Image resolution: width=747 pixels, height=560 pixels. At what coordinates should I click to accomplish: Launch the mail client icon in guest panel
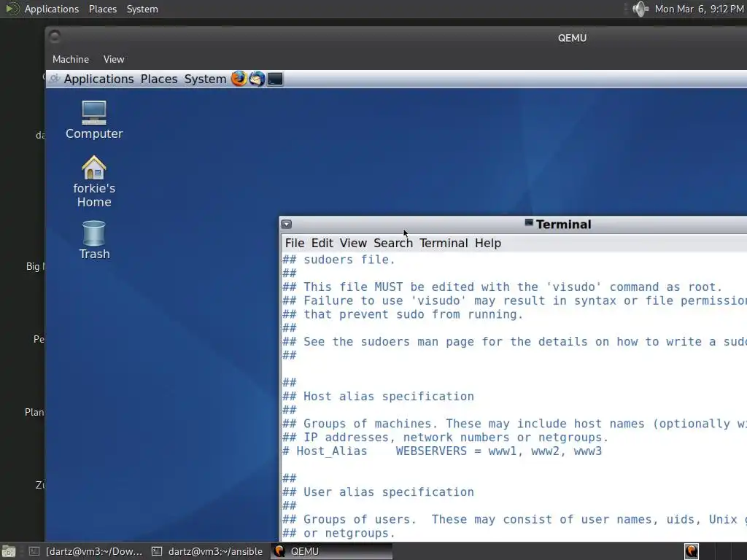coord(257,79)
